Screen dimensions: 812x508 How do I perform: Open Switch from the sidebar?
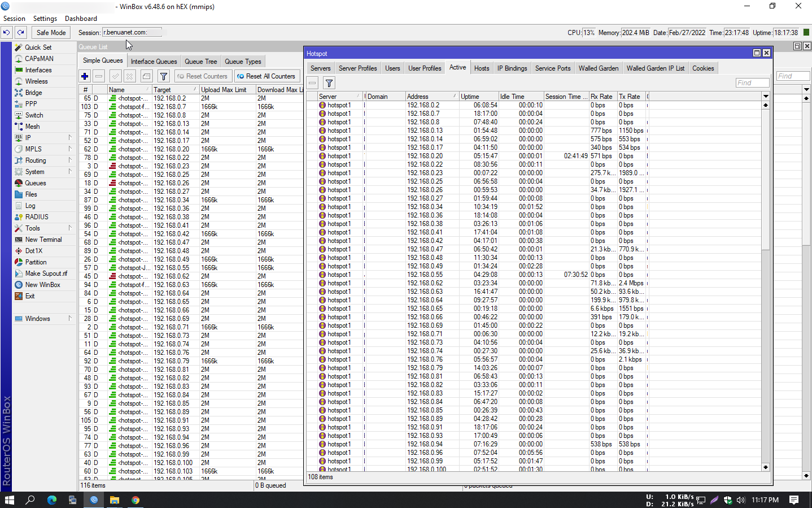(34, 115)
